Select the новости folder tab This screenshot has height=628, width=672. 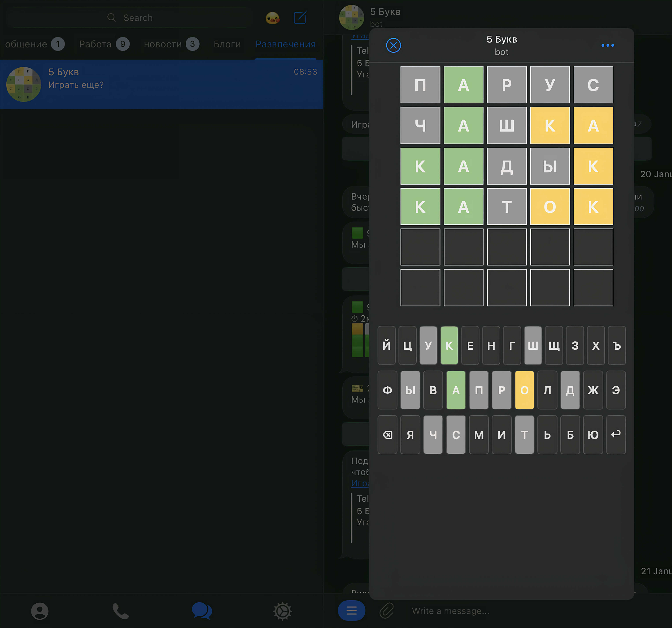click(163, 44)
